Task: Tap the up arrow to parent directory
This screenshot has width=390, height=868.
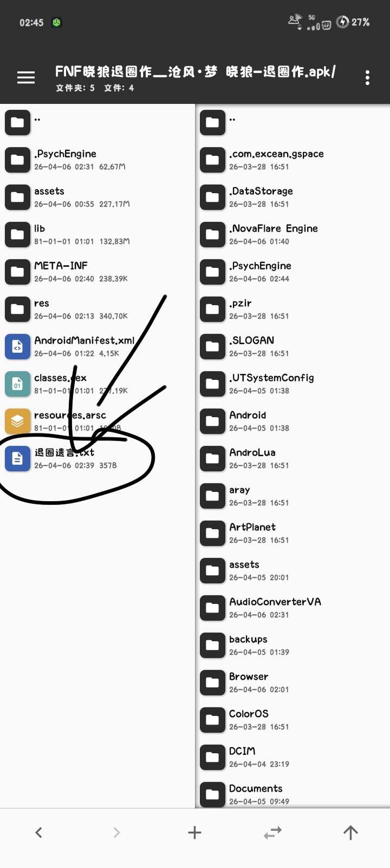Action: [350, 832]
